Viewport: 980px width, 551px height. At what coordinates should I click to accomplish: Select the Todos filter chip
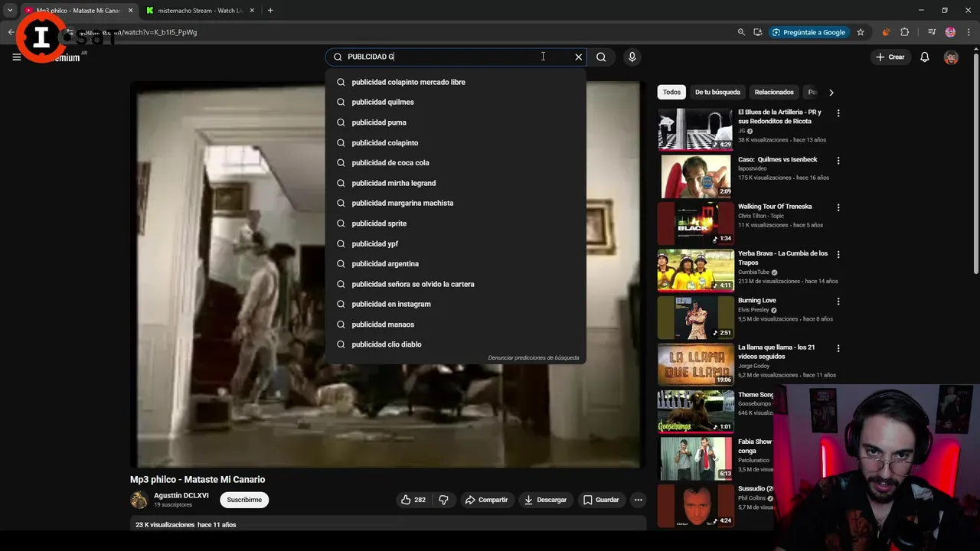click(x=671, y=92)
